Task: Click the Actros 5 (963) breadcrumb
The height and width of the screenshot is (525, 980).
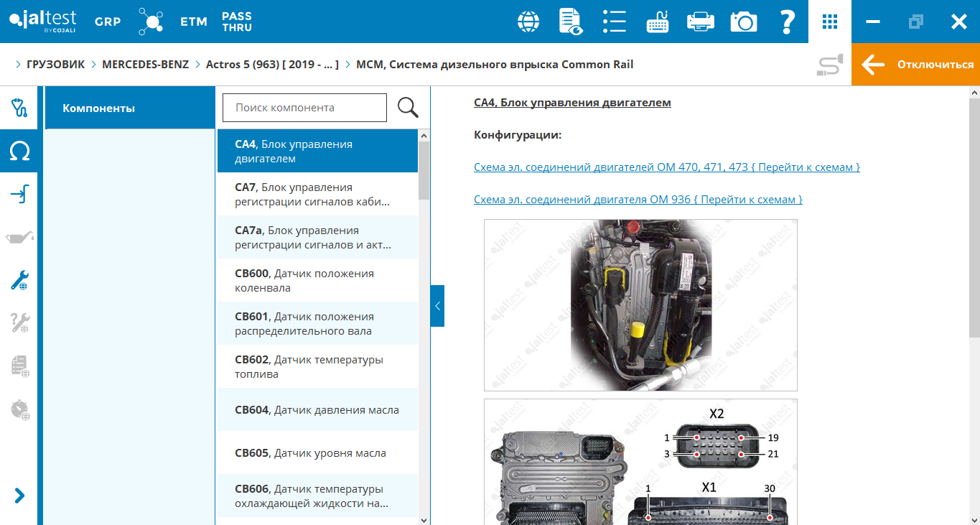Action: (272, 65)
